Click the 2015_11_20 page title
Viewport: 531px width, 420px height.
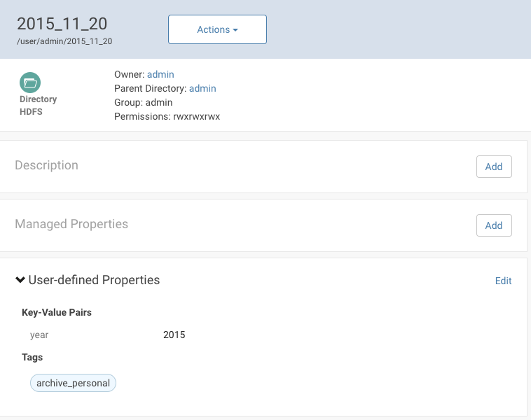[x=62, y=23]
